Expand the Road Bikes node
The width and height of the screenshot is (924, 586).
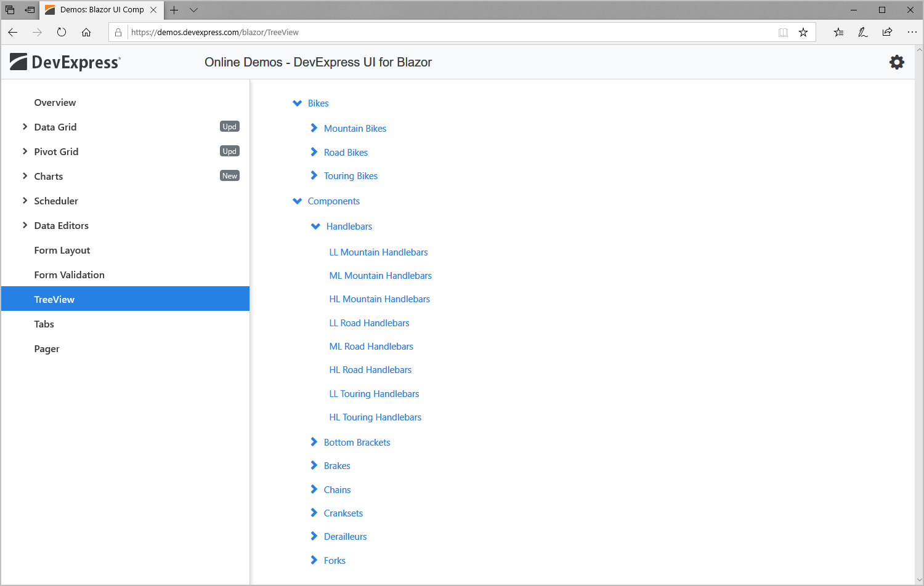click(x=314, y=152)
